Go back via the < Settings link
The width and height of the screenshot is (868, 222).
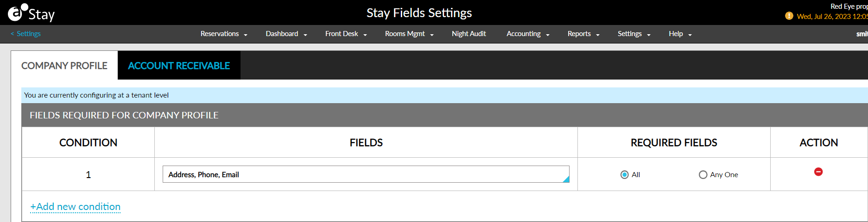click(x=26, y=34)
